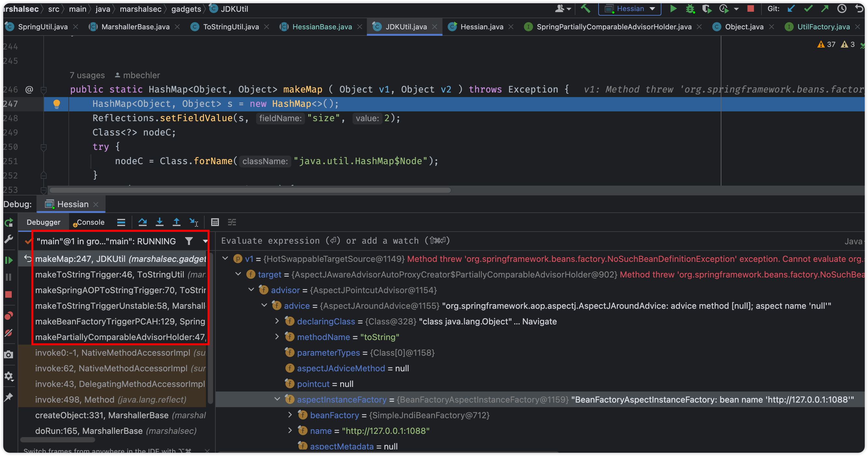
Task: View breakpoints red circles icon
Action: tap(9, 315)
